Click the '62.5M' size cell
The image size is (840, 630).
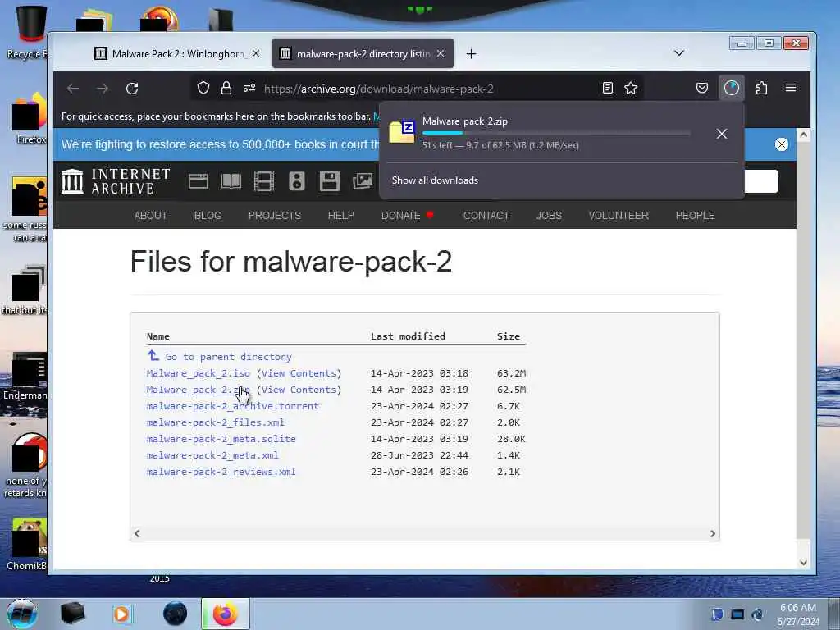pyautogui.click(x=511, y=390)
